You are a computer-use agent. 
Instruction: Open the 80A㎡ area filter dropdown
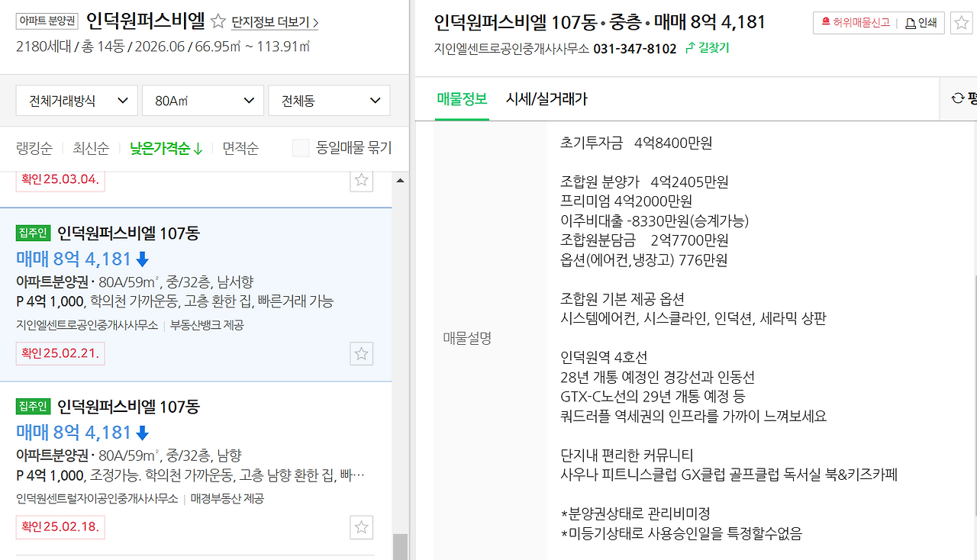pyautogui.click(x=202, y=100)
